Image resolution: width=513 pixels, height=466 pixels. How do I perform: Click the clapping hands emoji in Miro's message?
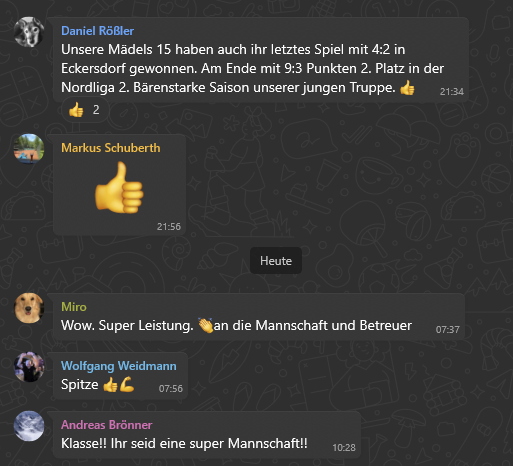pos(206,325)
